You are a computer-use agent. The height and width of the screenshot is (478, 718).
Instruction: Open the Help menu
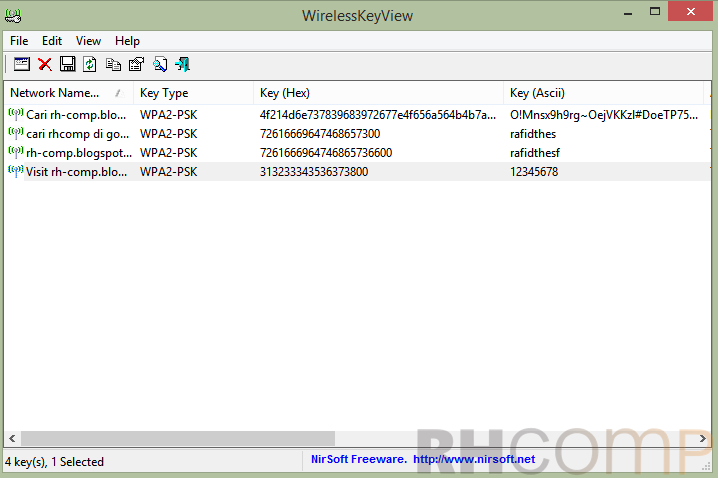click(127, 41)
